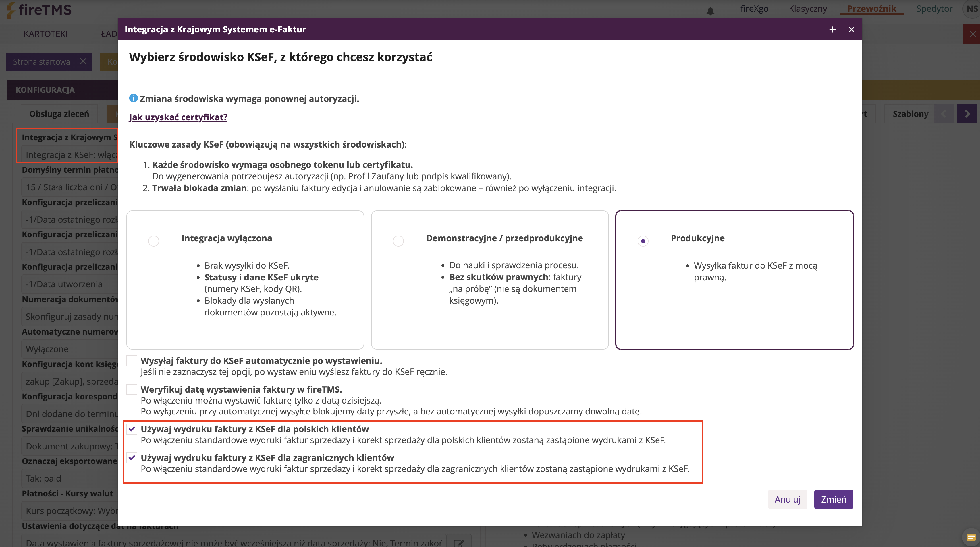
Task: Click previous arrow beside Szablony tab
Action: (944, 114)
